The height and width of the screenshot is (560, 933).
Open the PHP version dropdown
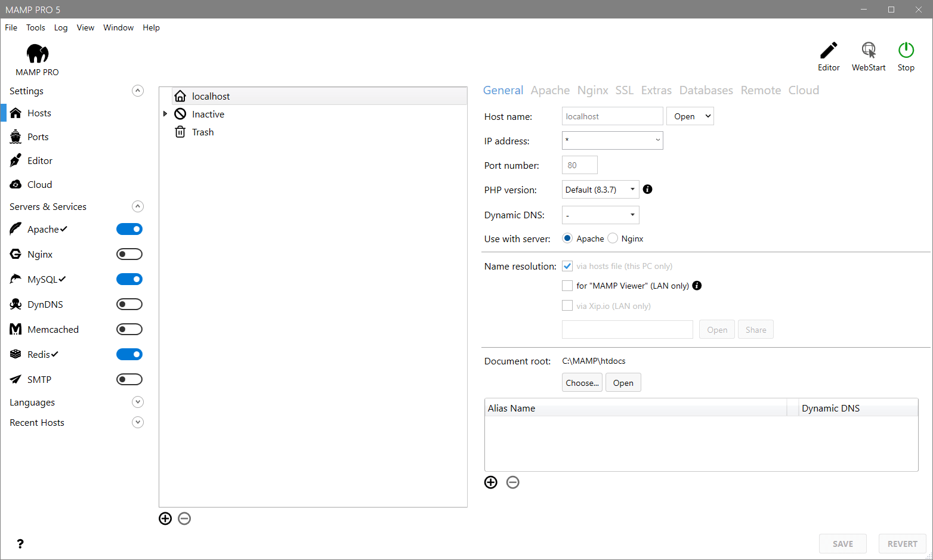(601, 190)
